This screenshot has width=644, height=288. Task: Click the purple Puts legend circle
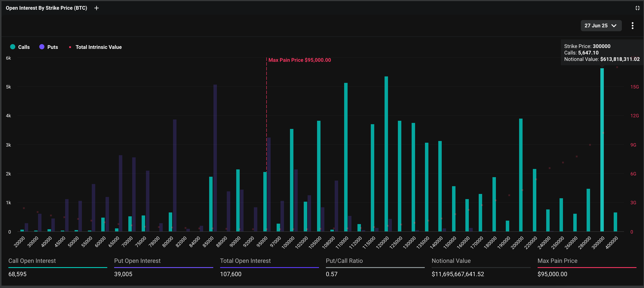(42, 47)
